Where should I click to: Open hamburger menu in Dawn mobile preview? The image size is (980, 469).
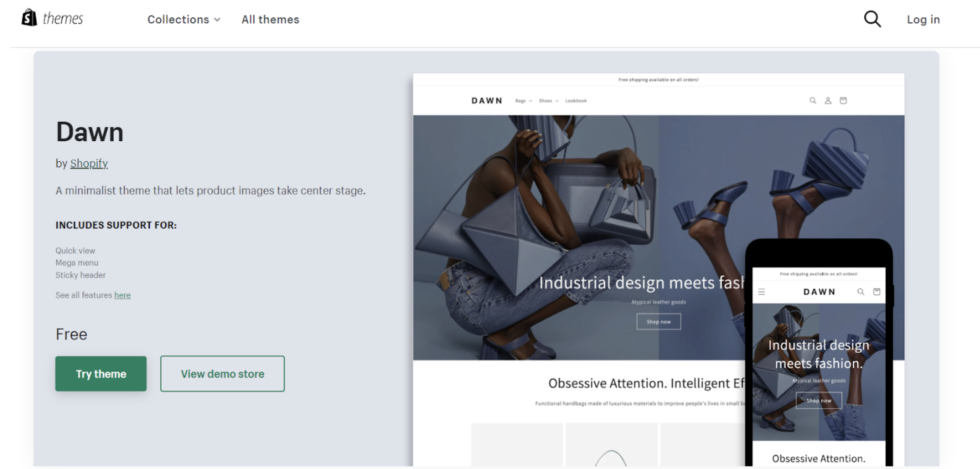(761, 292)
